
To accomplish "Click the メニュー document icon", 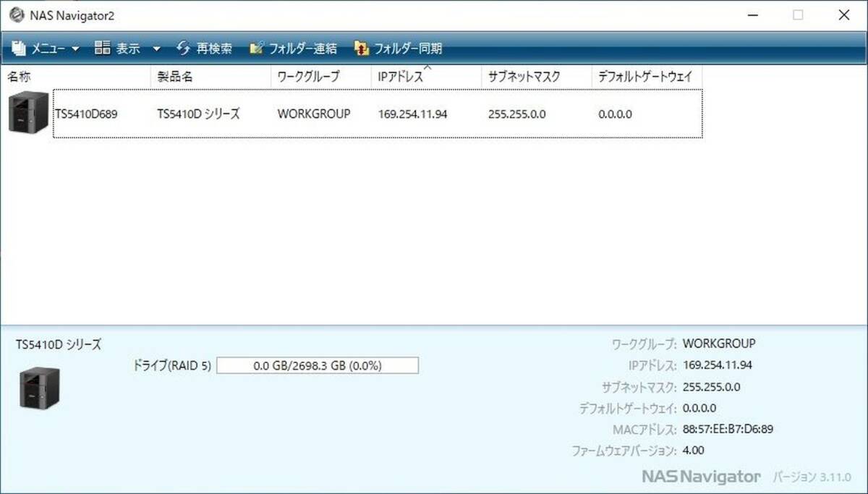I will pos(19,48).
